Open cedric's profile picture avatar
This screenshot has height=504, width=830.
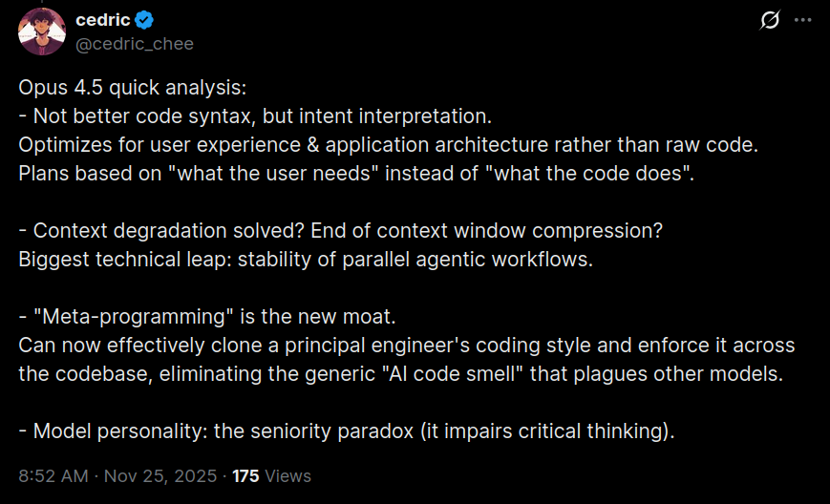41,31
